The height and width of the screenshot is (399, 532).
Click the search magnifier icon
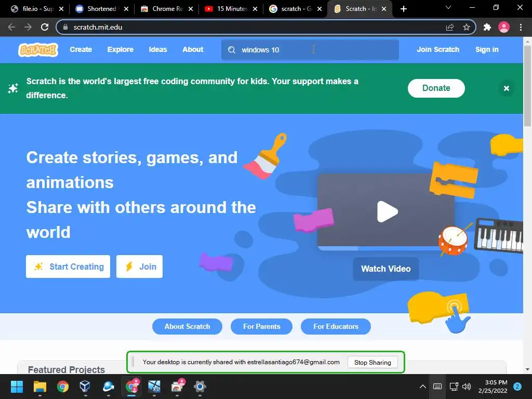[x=232, y=50]
